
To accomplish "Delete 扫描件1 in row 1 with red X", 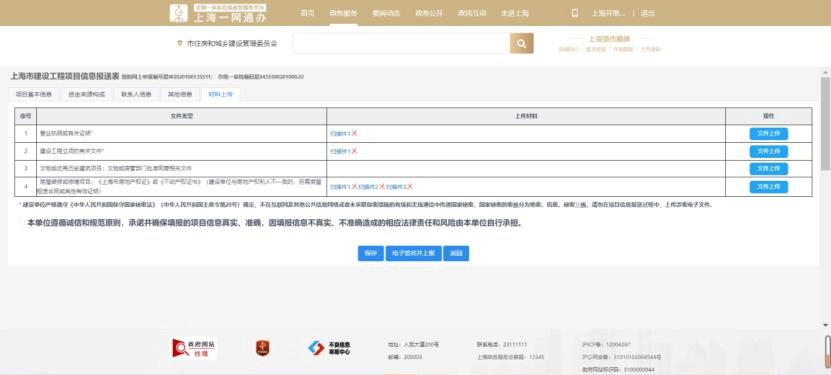I will (355, 133).
